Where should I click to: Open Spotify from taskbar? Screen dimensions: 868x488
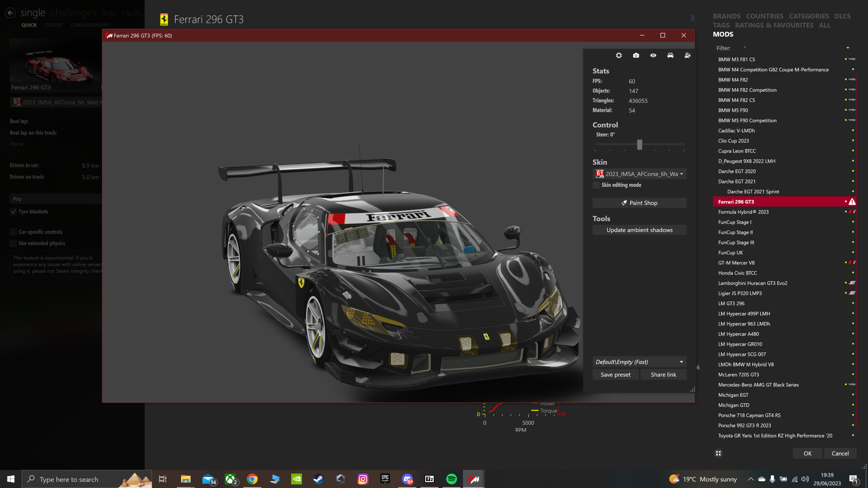click(x=451, y=479)
